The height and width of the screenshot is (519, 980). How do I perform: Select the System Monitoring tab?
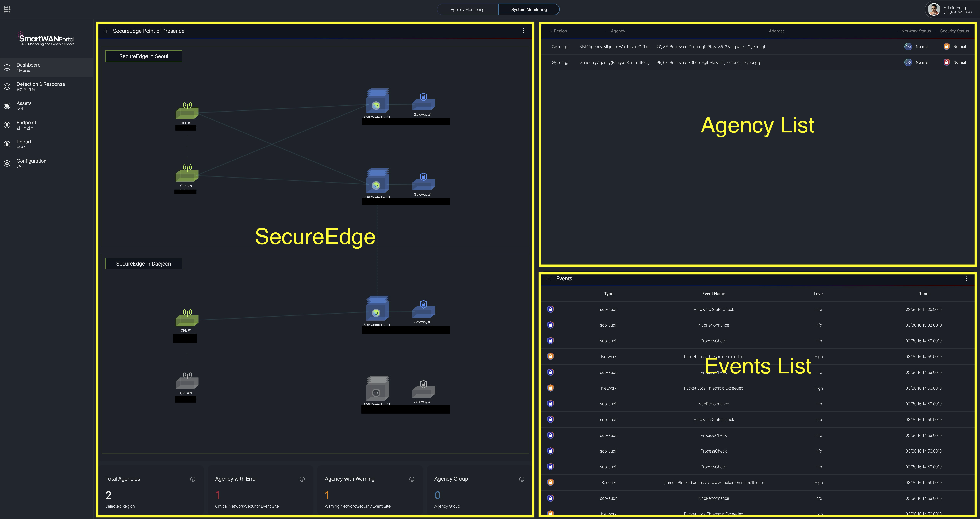[528, 10]
